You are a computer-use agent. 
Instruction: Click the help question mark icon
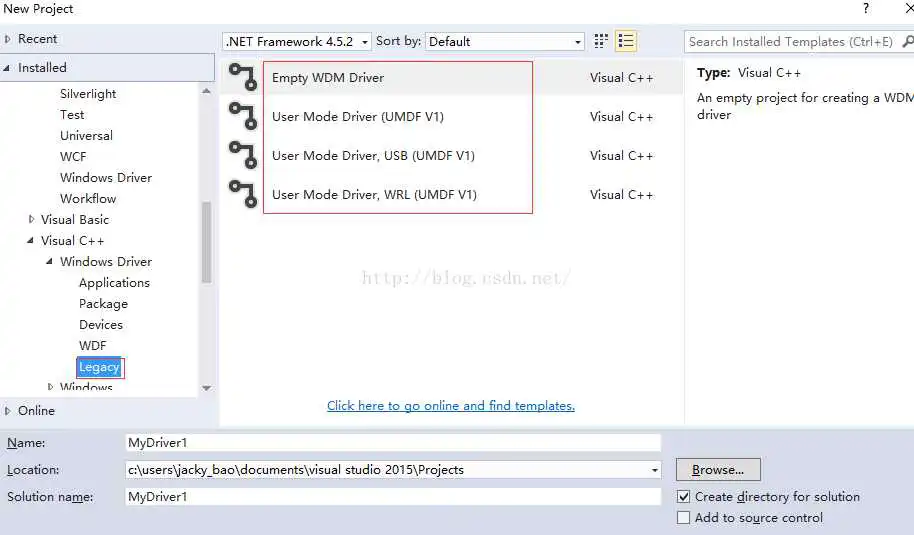pos(865,9)
